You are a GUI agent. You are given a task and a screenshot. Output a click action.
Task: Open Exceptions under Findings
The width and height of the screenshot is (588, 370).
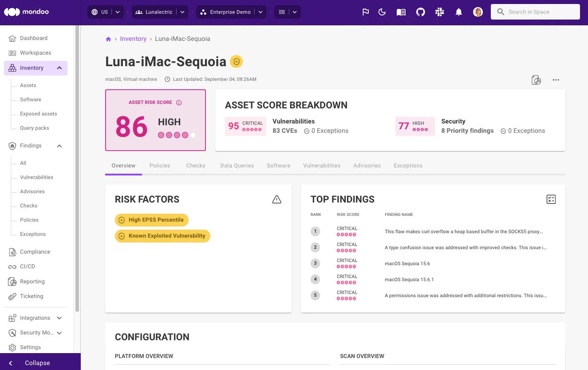pyautogui.click(x=33, y=234)
